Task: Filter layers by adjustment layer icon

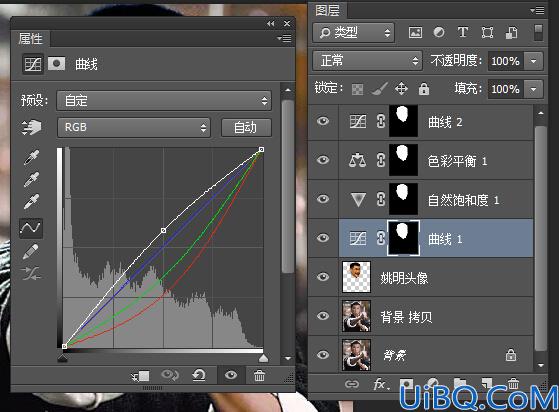Action: [439, 32]
